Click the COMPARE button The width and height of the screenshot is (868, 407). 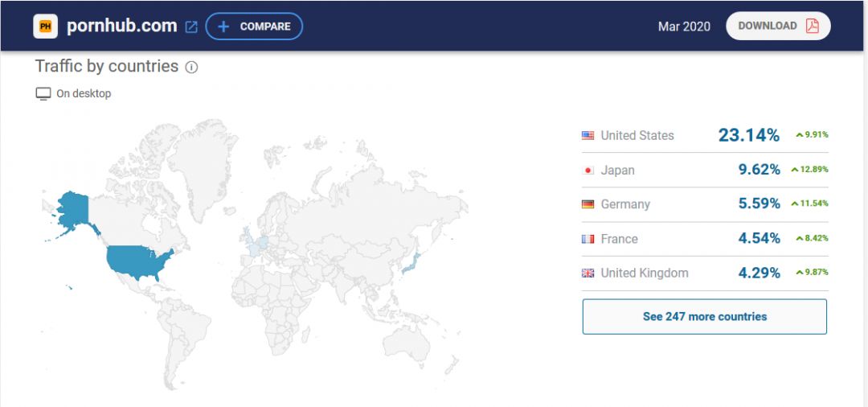(x=254, y=27)
